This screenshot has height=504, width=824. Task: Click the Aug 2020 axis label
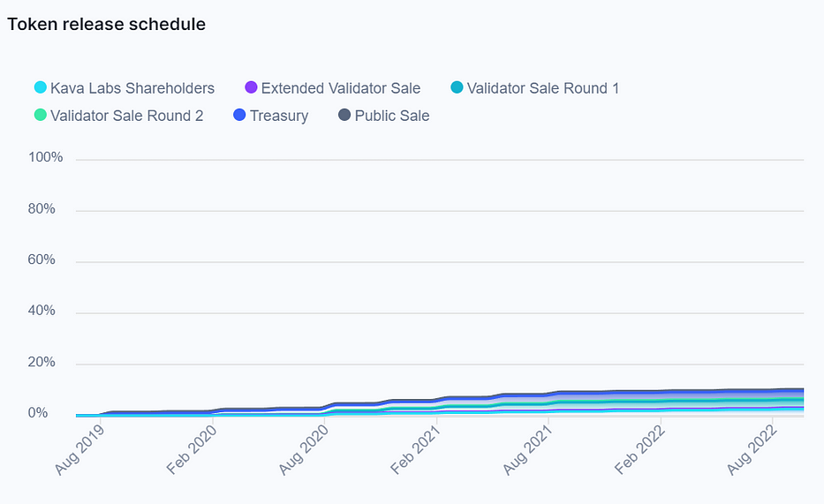pyautogui.click(x=304, y=449)
